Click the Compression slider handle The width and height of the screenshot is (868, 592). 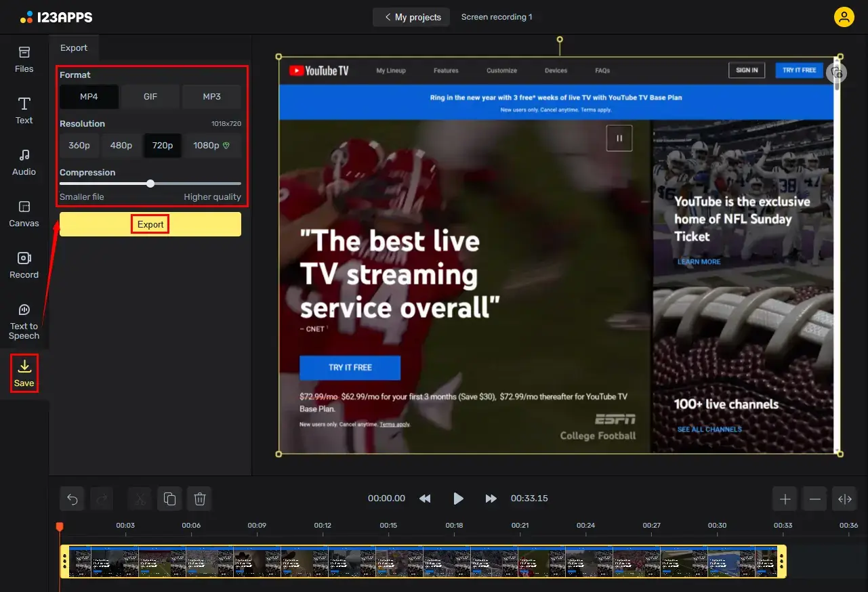click(150, 184)
